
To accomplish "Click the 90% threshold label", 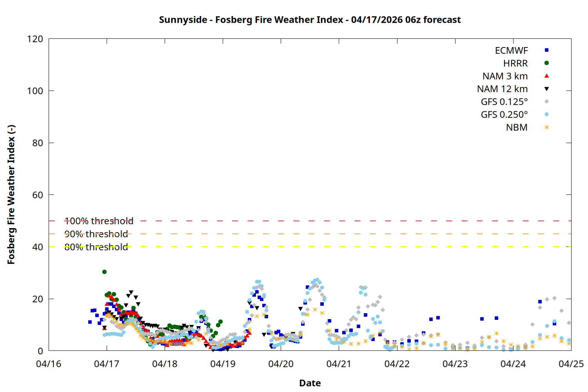I will [96, 234].
